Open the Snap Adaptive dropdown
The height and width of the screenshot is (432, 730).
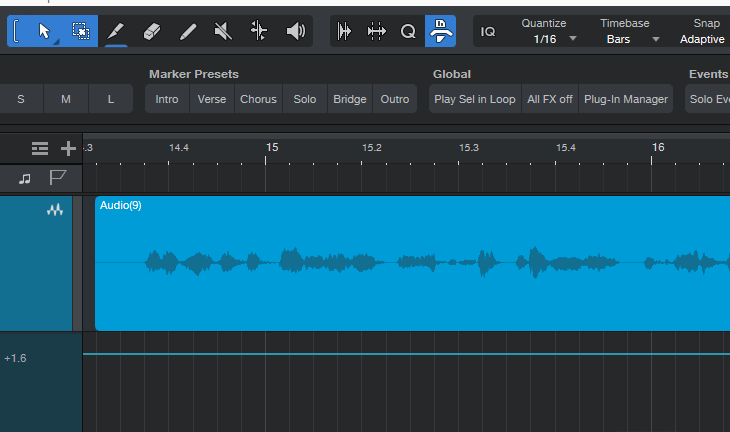[x=702, y=39]
